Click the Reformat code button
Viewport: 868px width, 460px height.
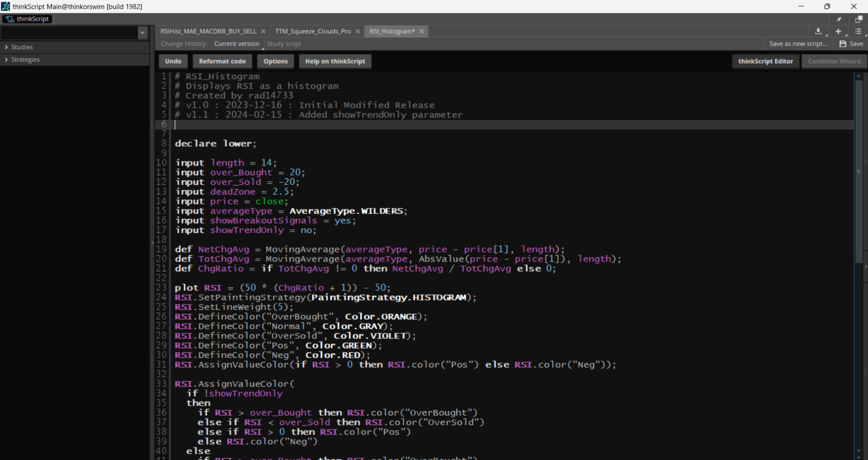tap(222, 61)
